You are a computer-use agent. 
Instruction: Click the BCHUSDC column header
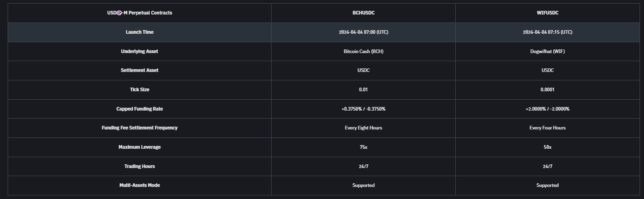(x=363, y=13)
